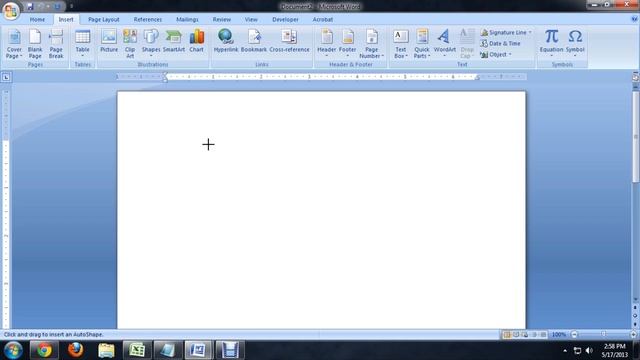
Task: Click the Drop Cap button
Action: 467,44
